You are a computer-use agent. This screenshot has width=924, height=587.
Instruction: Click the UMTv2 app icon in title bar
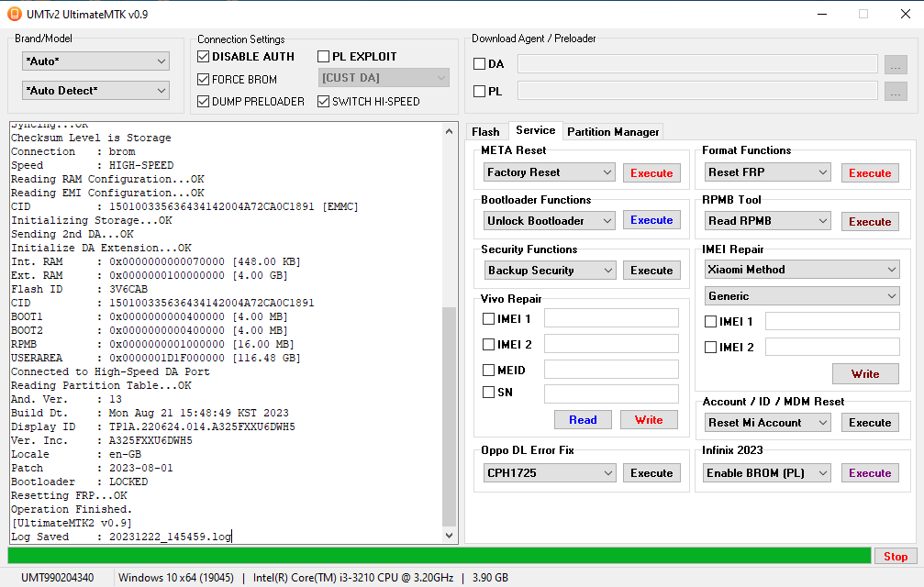coord(14,14)
